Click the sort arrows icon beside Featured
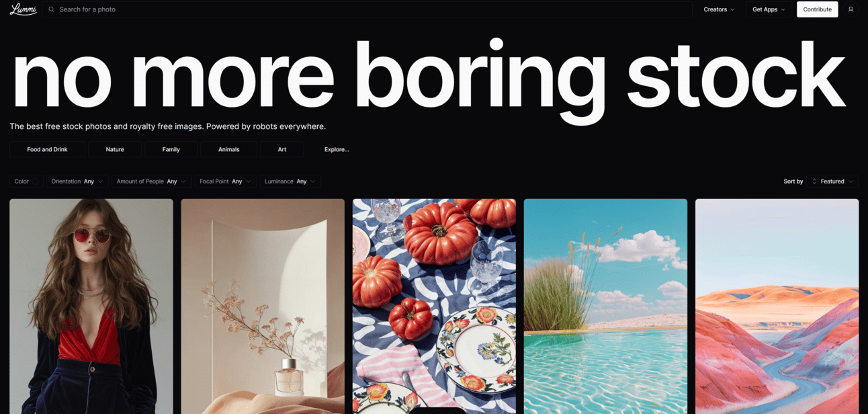 pyautogui.click(x=814, y=181)
